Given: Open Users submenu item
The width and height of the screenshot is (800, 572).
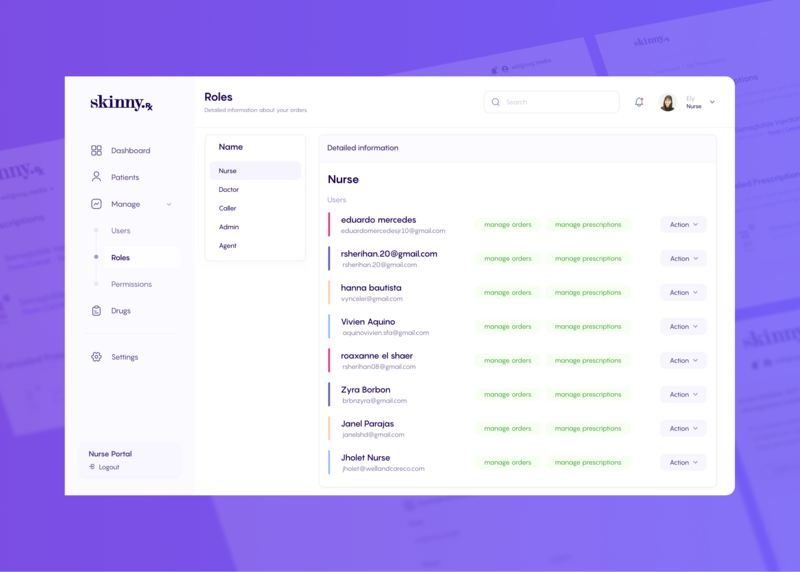Looking at the screenshot, I should (x=121, y=231).
